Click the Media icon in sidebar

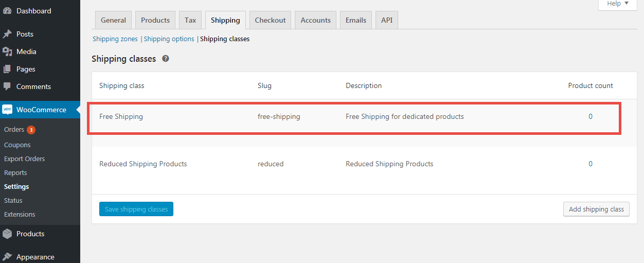[x=7, y=51]
